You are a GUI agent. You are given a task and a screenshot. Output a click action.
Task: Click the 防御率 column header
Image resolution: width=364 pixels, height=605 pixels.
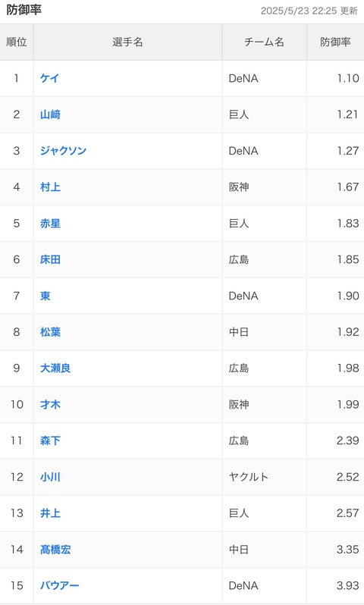(x=335, y=42)
